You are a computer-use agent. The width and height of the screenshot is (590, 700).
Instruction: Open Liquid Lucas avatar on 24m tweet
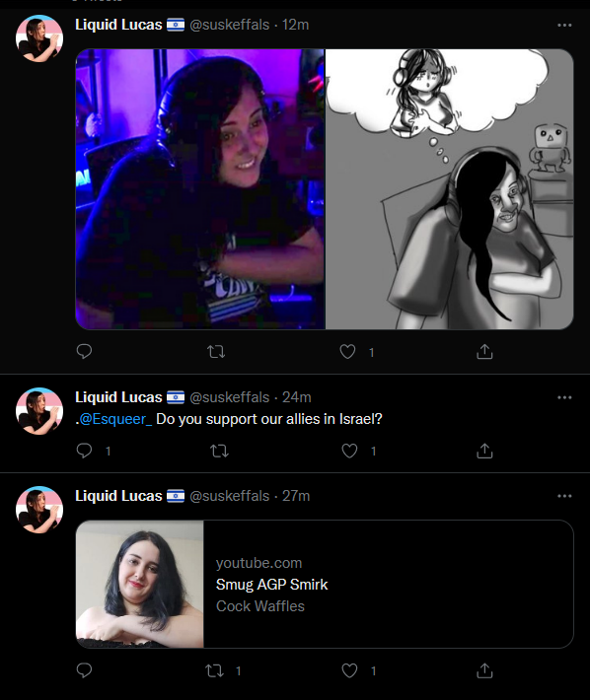pyautogui.click(x=39, y=411)
